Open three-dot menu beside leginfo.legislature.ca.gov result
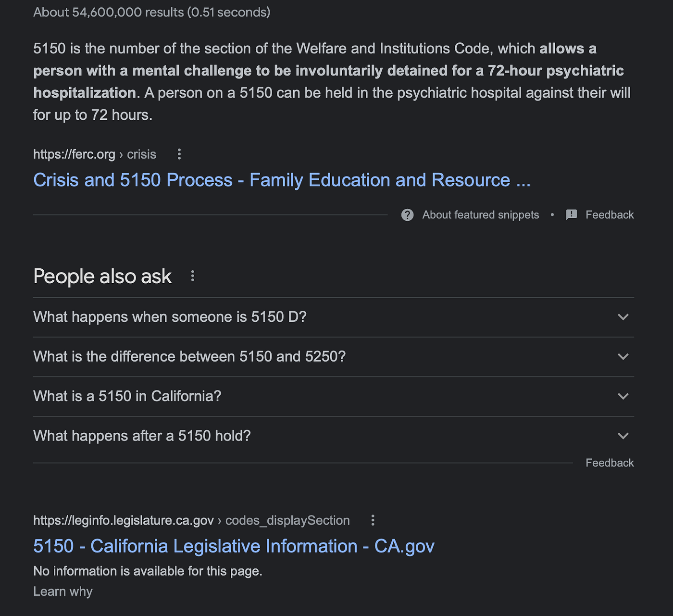Image resolution: width=673 pixels, height=616 pixels. pyautogui.click(x=373, y=520)
